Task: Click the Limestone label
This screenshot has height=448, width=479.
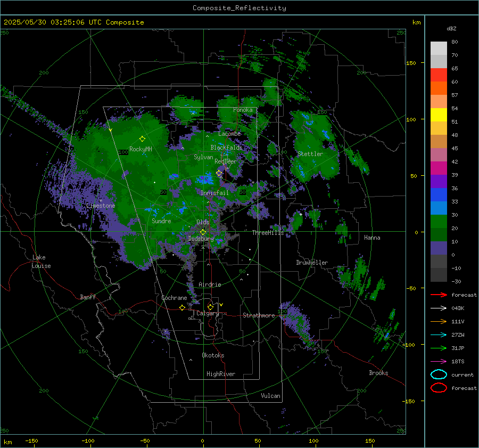Action: [x=101, y=206]
